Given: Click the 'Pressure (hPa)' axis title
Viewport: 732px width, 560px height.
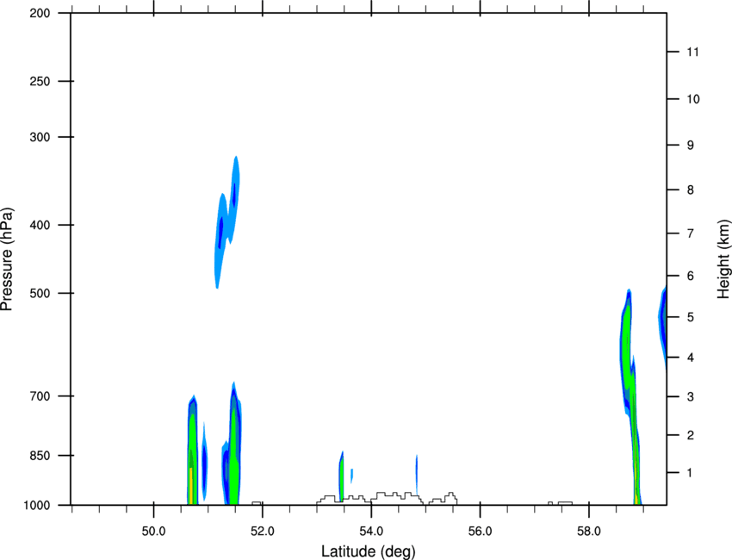Looking at the screenshot, I should tap(7, 258).
